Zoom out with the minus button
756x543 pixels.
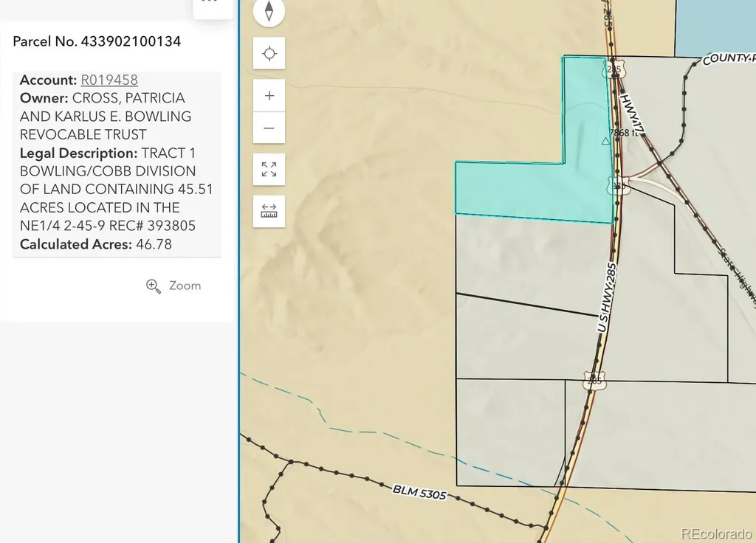(x=269, y=128)
